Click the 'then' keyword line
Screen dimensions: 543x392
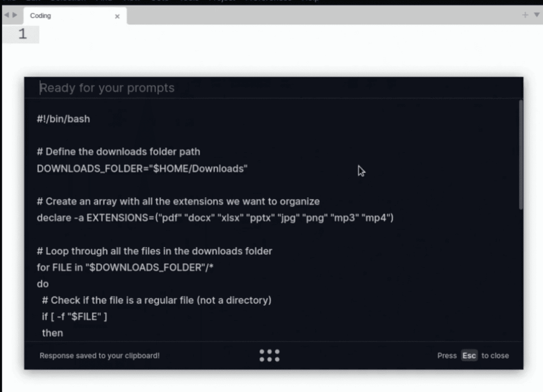tap(52, 333)
